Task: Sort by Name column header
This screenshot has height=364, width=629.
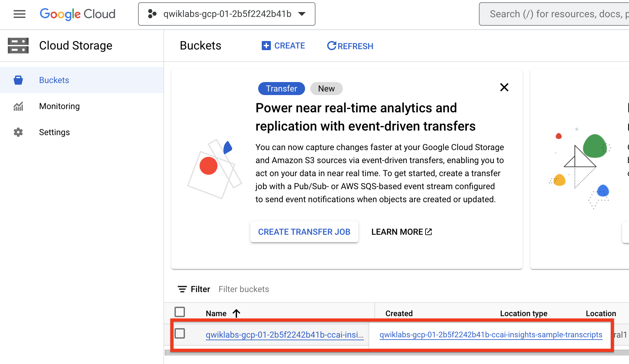Action: 216,314
